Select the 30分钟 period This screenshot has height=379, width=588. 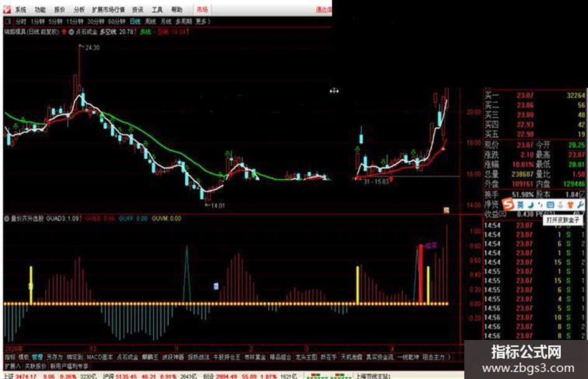pos(96,22)
